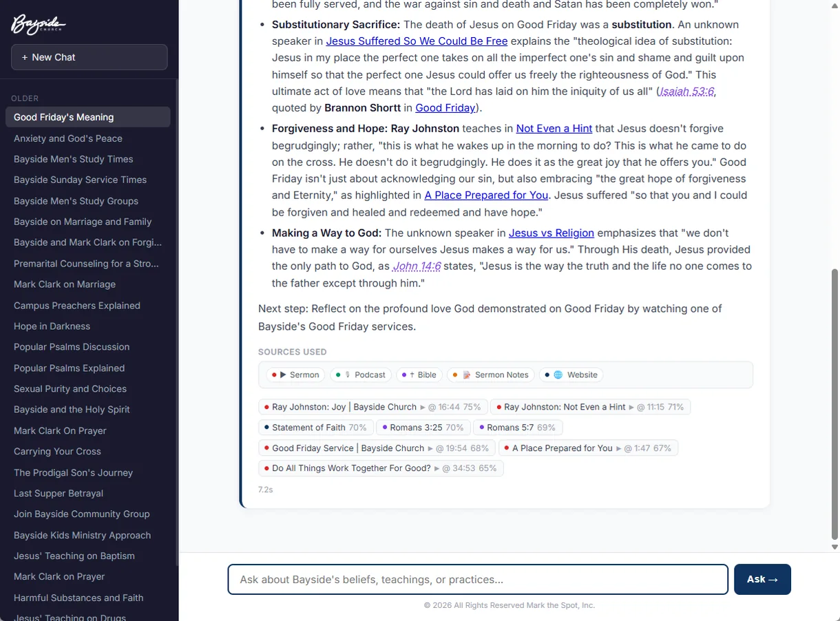Image resolution: width=840 pixels, height=621 pixels.
Task: Open Join Bayside Community Group chat
Action: click(88, 514)
